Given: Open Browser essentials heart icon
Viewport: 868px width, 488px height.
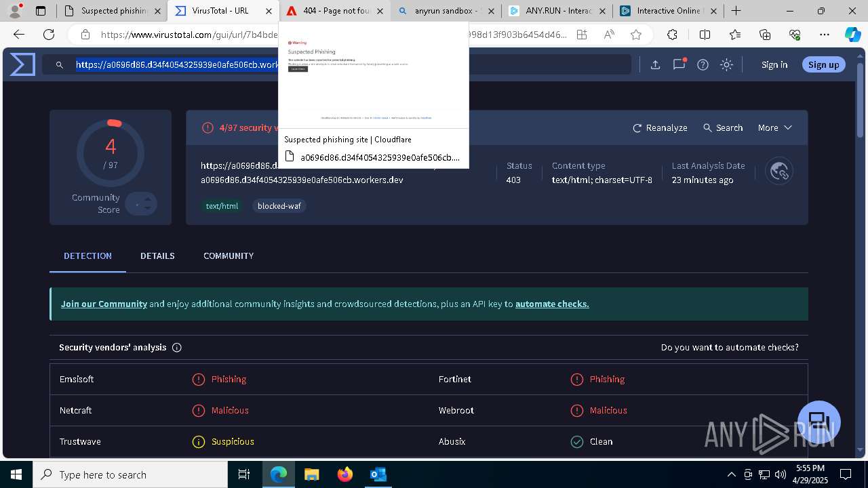Looking at the screenshot, I should (795, 35).
